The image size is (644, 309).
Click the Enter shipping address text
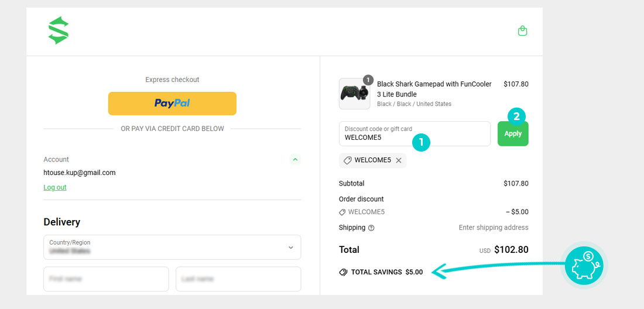[494, 227]
